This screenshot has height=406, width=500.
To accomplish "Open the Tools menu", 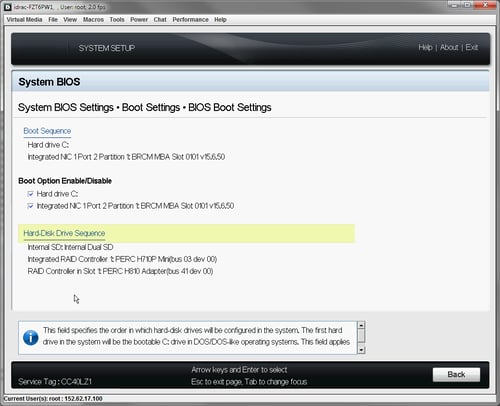I will (117, 20).
